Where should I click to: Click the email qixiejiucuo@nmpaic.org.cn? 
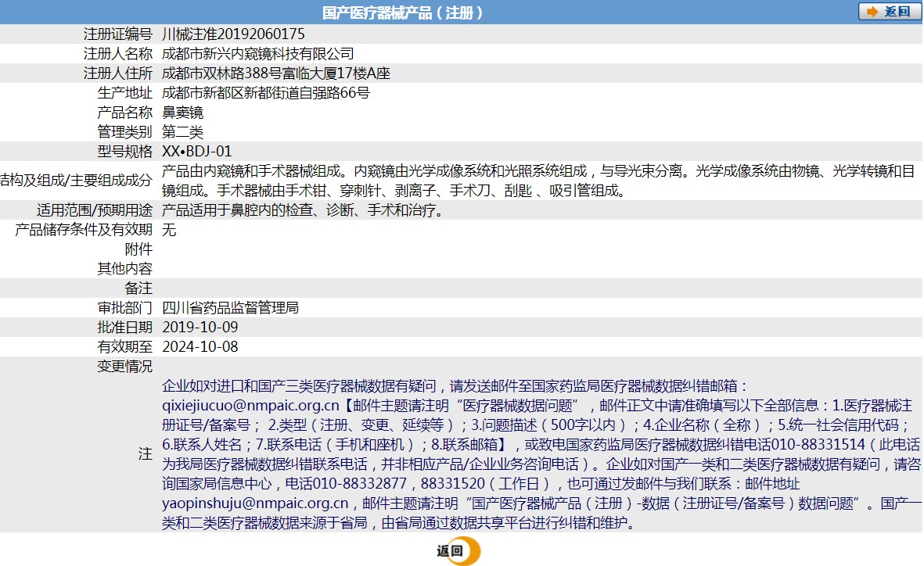pos(250,405)
